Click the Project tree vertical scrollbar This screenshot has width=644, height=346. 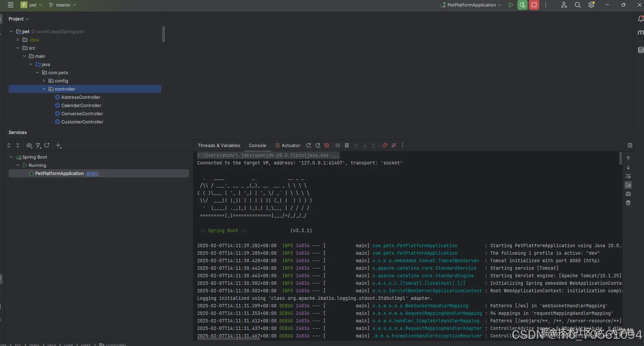[x=164, y=34]
